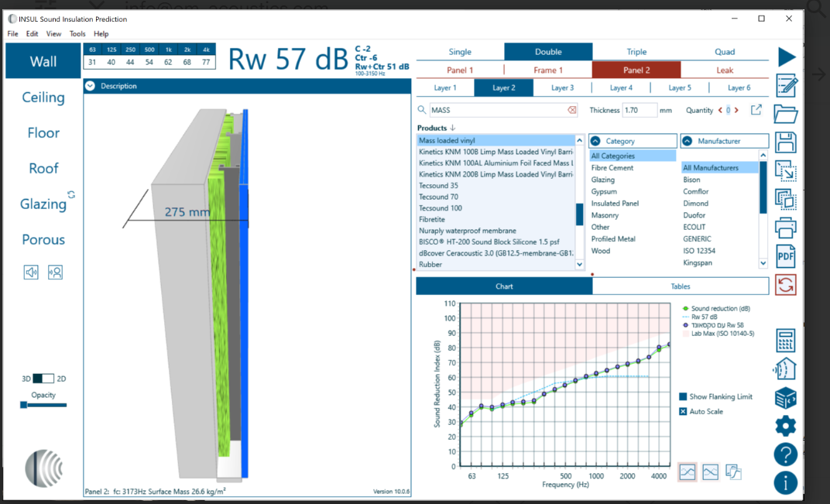Export report with the PDF icon

786,256
